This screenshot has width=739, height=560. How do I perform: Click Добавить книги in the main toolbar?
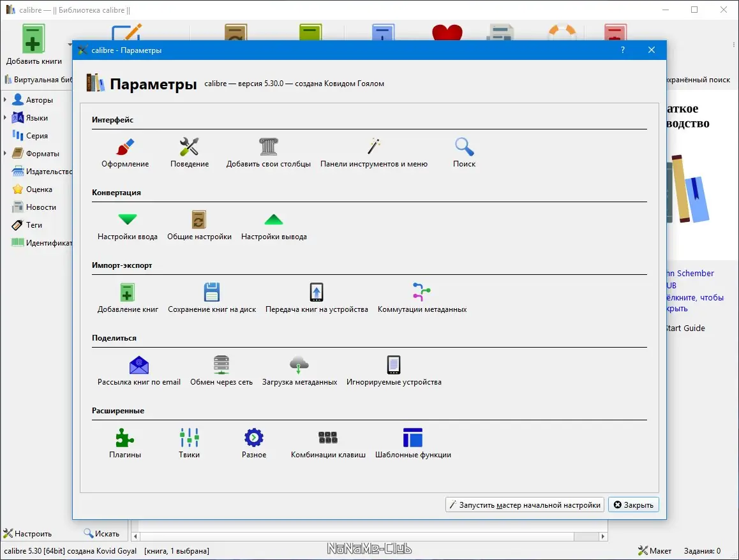click(33, 45)
